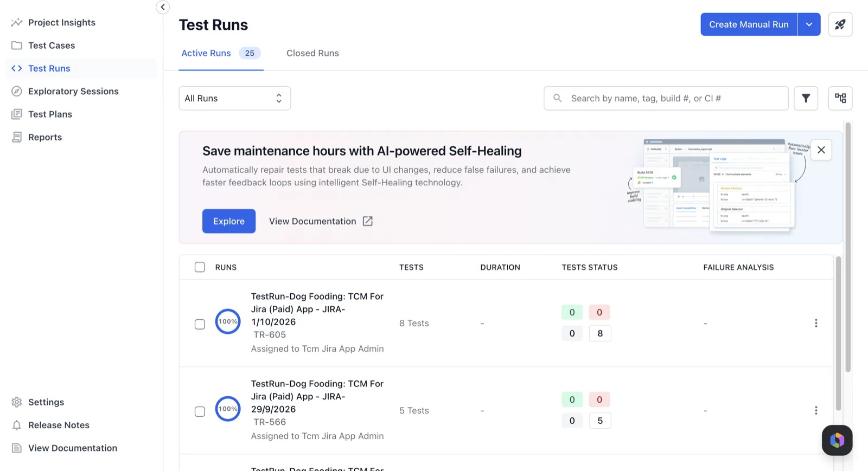The height and width of the screenshot is (471, 868).
Task: Click the search magnifier icon
Action: tap(557, 98)
